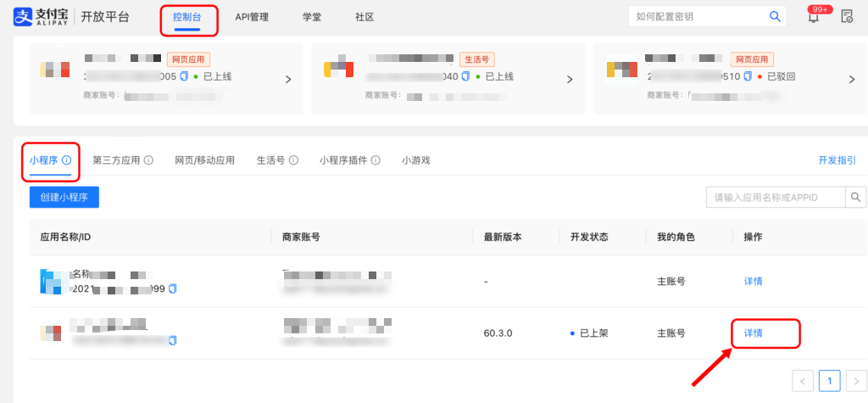The height and width of the screenshot is (403, 868).
Task: Select the 网页/移动应用 tab
Action: (x=204, y=160)
